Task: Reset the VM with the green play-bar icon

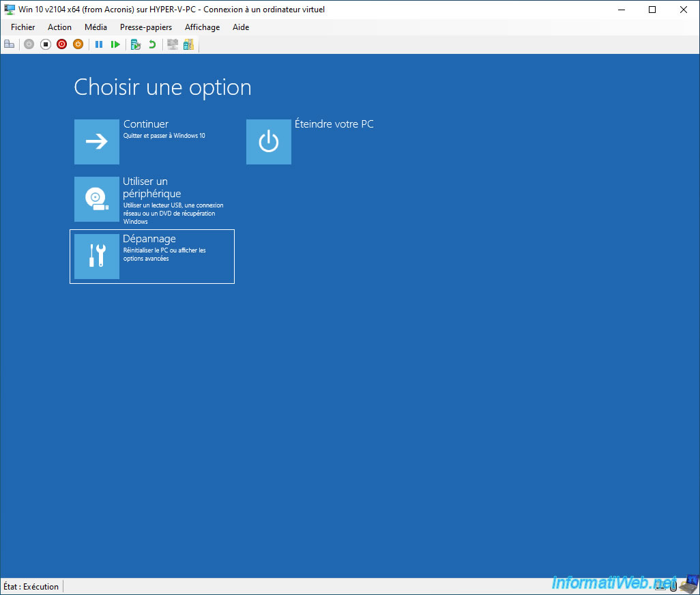Action: click(115, 44)
